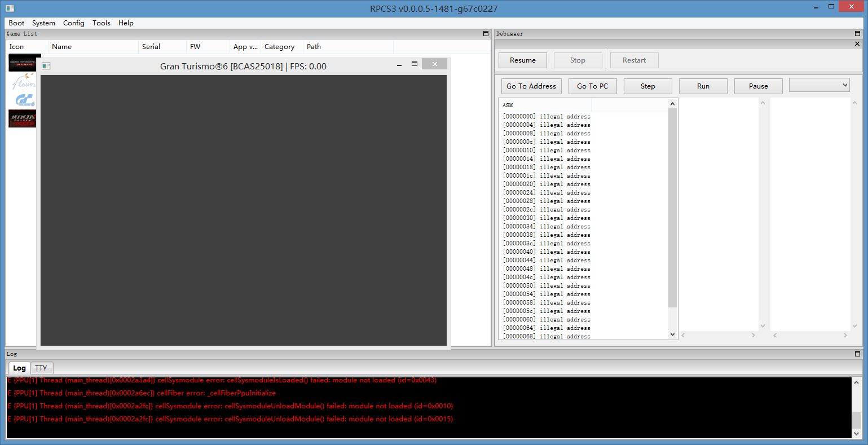The width and height of the screenshot is (868, 445).
Task: Click the Step button
Action: (648, 86)
